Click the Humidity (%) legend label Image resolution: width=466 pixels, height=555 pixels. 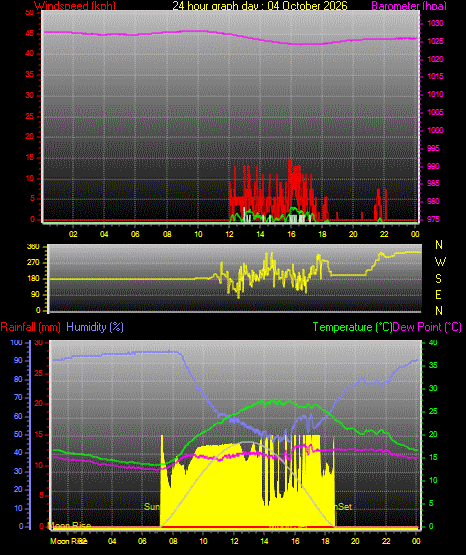(95, 327)
